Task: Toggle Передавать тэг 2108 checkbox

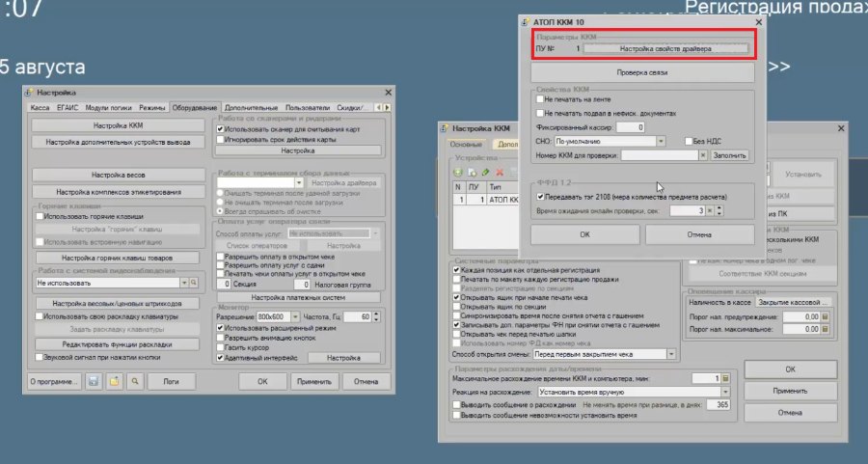Action: tap(540, 197)
